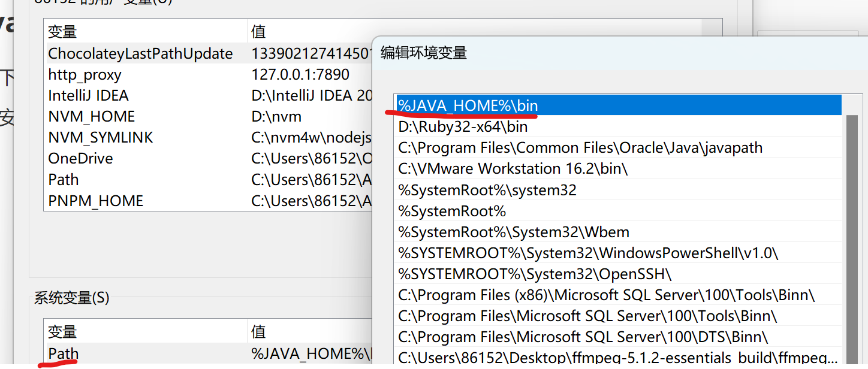This screenshot has width=868, height=369.
Task: Select the %JAVA_HOME%\bin path entry
Action: 468,106
